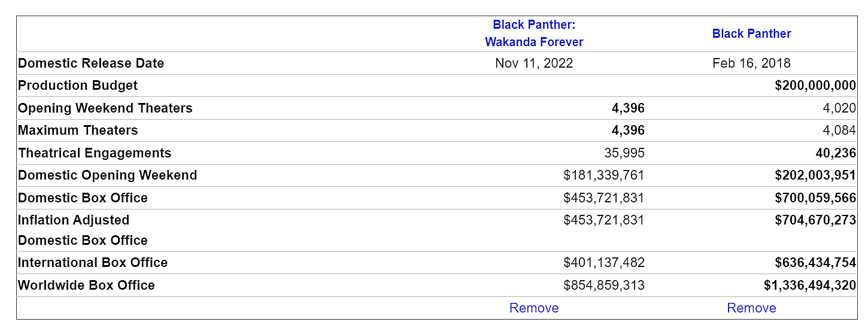Screen dimensions: 868x331
Task: Select the $200,000,000 production budget value
Action: (815, 86)
